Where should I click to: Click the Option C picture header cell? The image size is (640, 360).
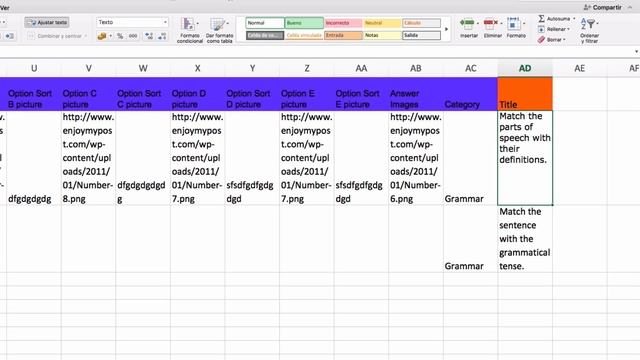click(89, 94)
